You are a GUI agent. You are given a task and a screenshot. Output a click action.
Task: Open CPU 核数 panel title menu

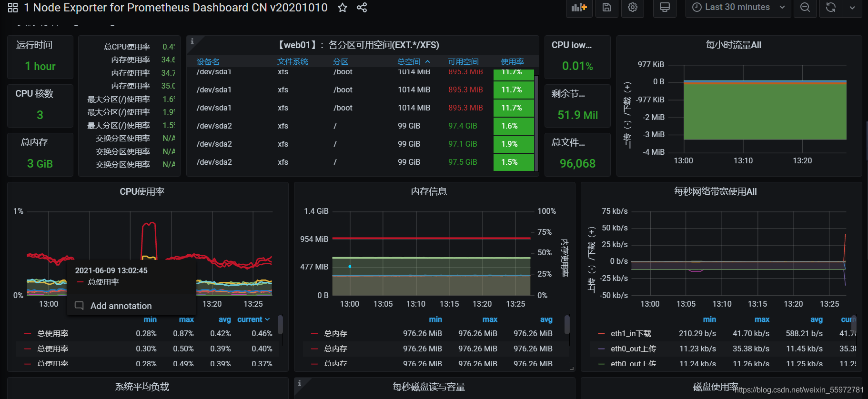(x=34, y=94)
